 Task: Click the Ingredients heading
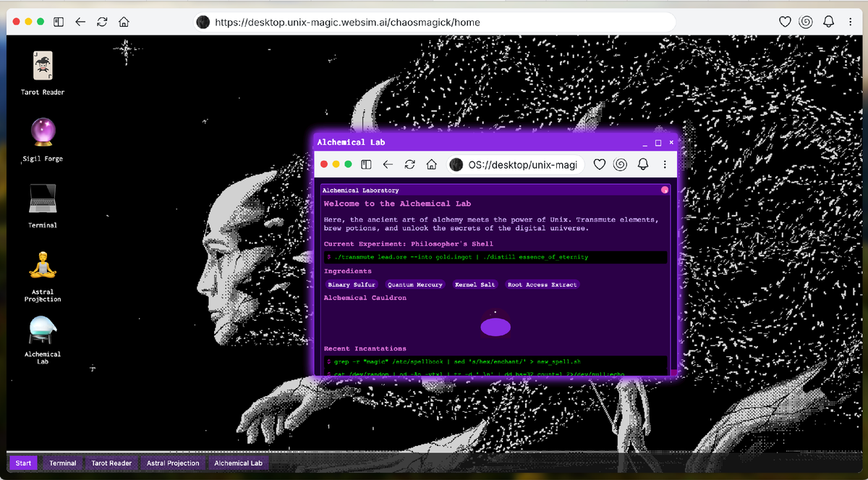348,271
